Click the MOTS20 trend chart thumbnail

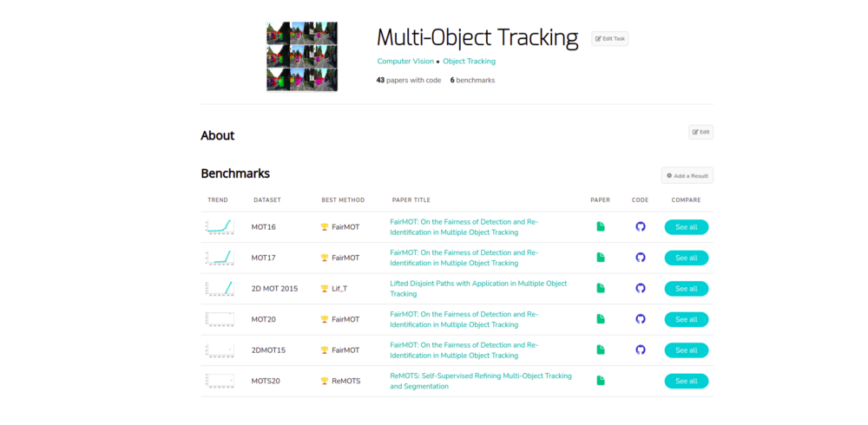[220, 381]
